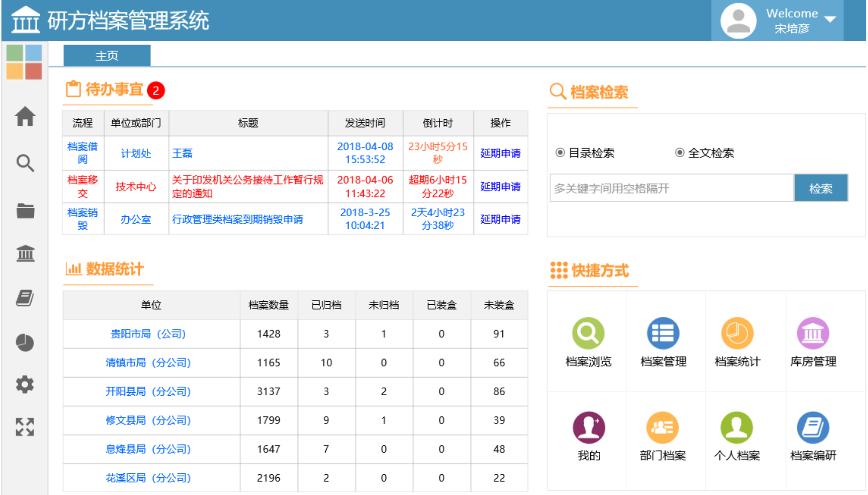Open the 档案管理 shortcut icon
The image size is (868, 495).
click(663, 333)
